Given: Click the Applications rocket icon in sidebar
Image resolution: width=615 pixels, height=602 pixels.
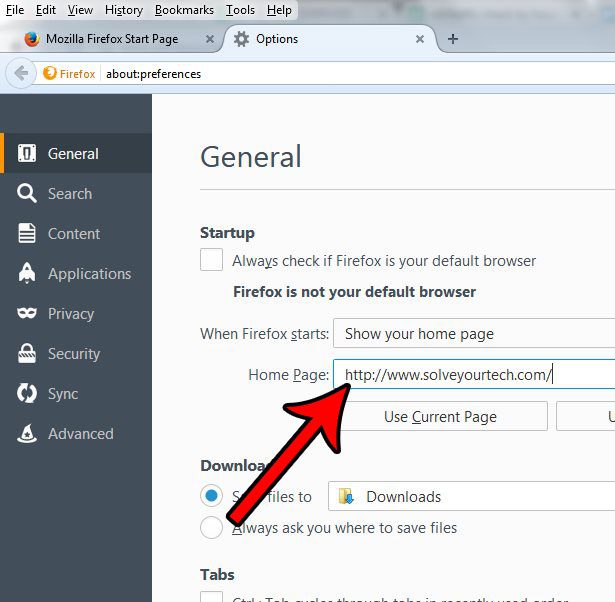Looking at the screenshot, I should 27,273.
